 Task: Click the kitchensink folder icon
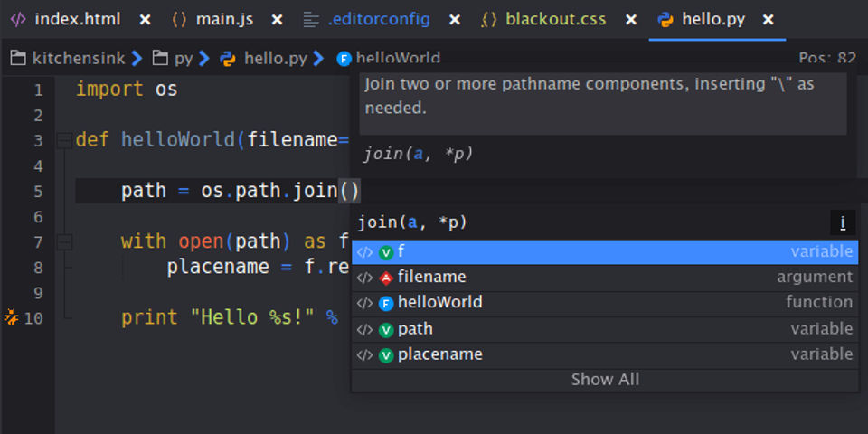18,58
